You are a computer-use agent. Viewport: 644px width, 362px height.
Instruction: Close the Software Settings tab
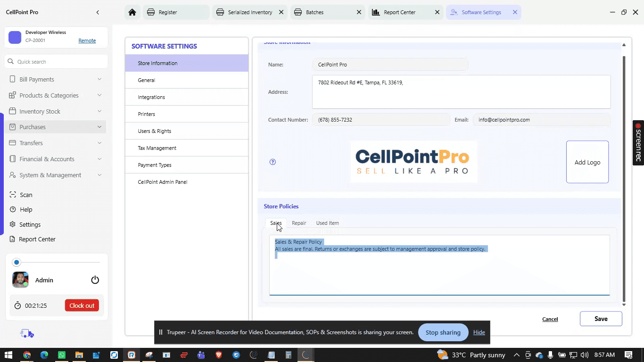pyautogui.click(x=515, y=12)
